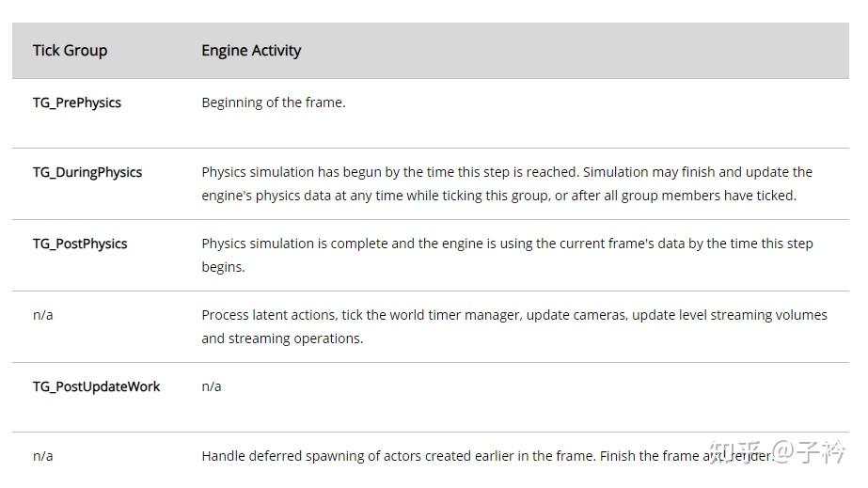This screenshot has width=868, height=488.
Task: Select the TG_PostUpdateWork tick group cell
Action: tap(97, 386)
